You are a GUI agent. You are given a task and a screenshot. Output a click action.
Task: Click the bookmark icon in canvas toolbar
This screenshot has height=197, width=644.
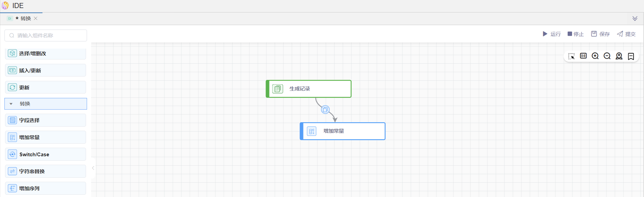pyautogui.click(x=631, y=56)
